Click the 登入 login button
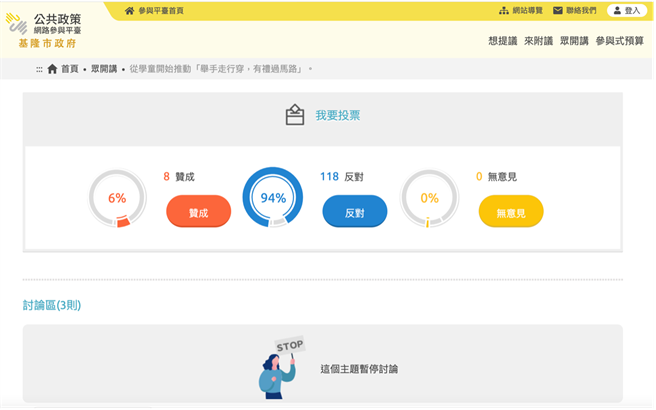The height and width of the screenshot is (410, 656). tap(627, 11)
